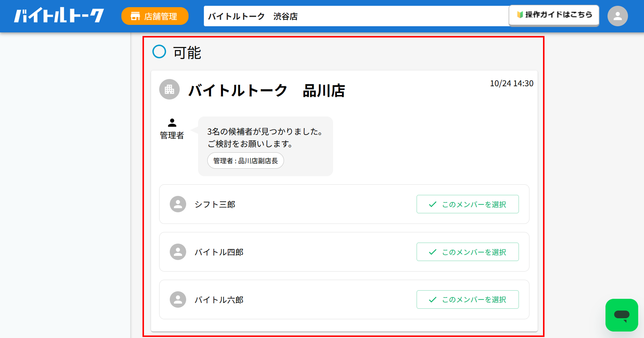Viewport: 644px width, 338px height.
Task: Click the バイトルトーク 品川店 heading
Action: coord(267,90)
